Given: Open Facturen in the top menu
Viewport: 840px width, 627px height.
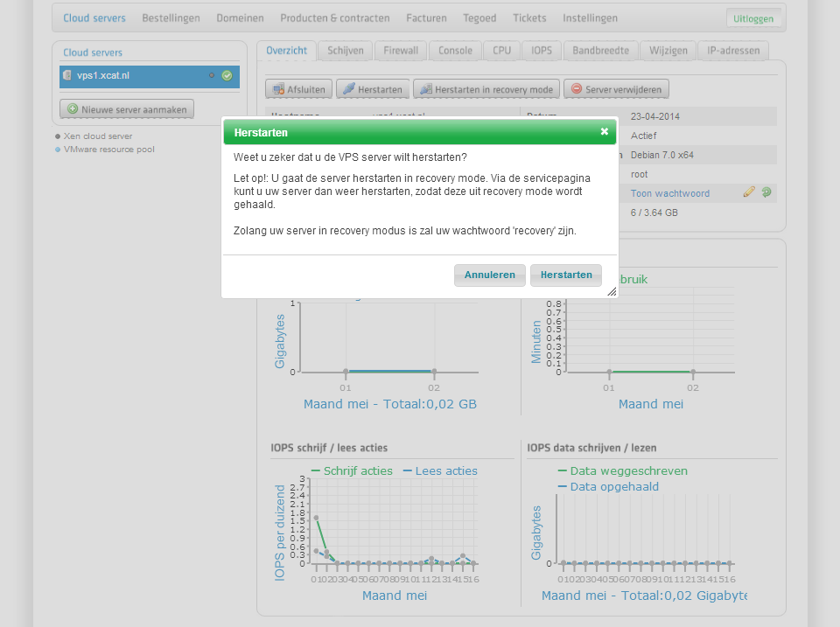Looking at the screenshot, I should tap(426, 18).
